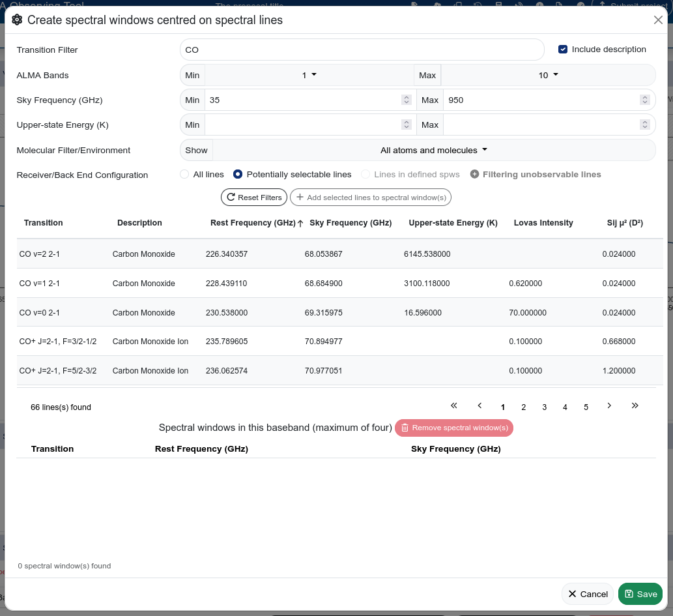The height and width of the screenshot is (616, 673).
Task: Go to previous page using single chevron
Action: 480,405
